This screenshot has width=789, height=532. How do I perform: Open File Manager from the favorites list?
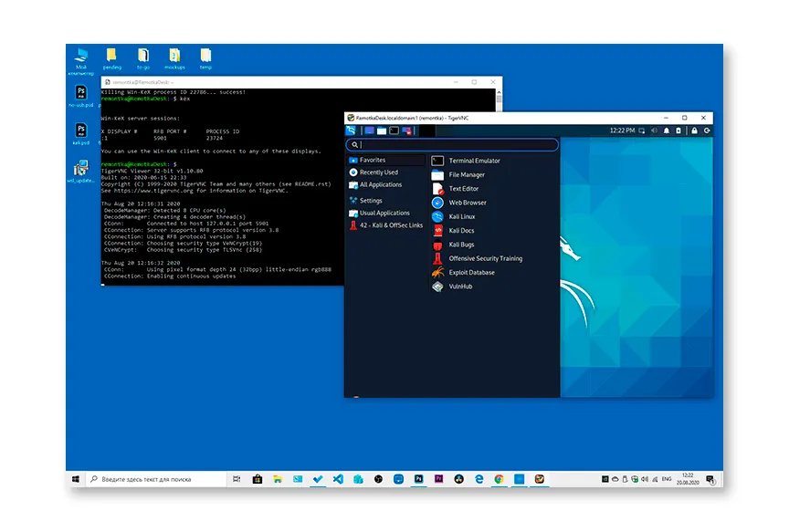pos(494,175)
